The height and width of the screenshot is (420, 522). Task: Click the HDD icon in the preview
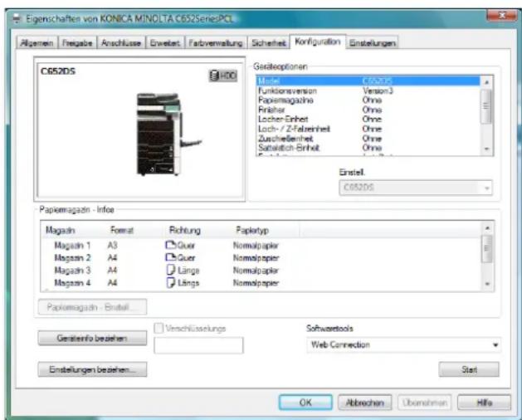pyautogui.click(x=223, y=76)
